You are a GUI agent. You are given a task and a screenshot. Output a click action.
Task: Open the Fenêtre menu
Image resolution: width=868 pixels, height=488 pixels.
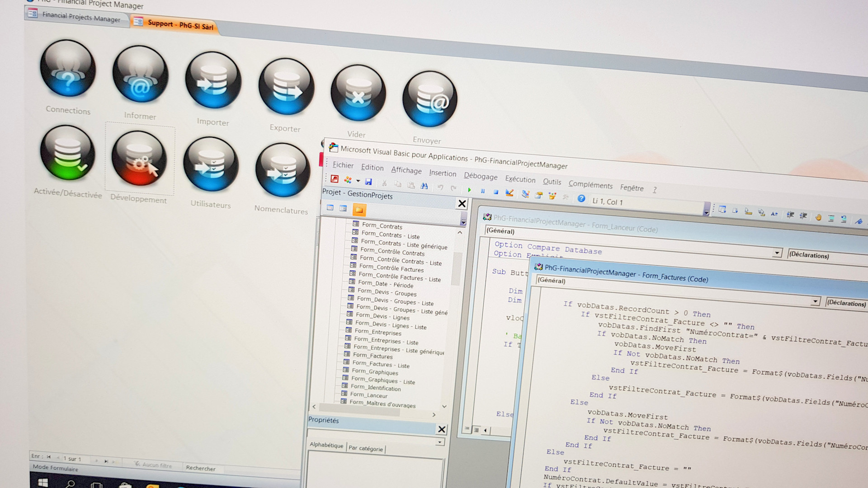point(631,188)
